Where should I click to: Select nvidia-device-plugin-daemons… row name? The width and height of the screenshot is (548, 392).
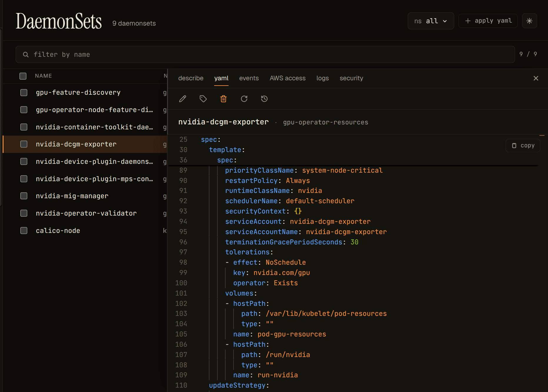(94, 161)
